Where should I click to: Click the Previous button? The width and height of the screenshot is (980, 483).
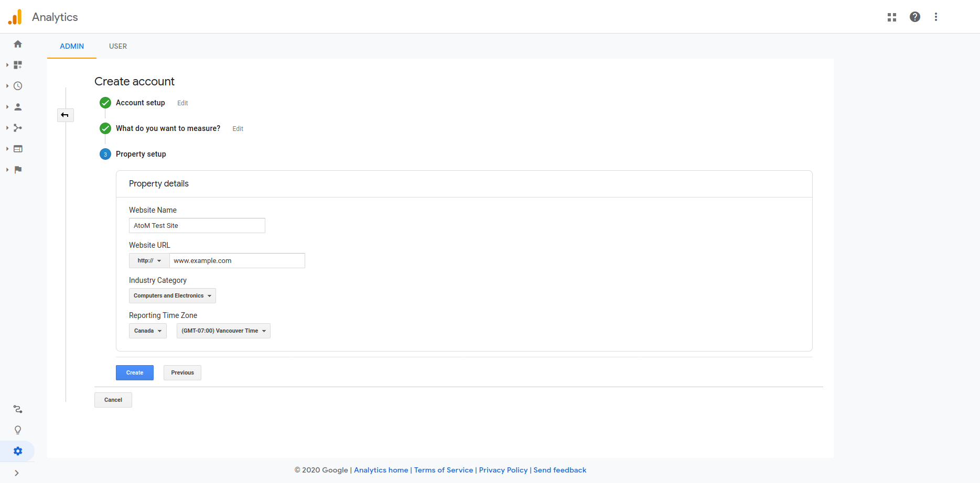coord(182,373)
